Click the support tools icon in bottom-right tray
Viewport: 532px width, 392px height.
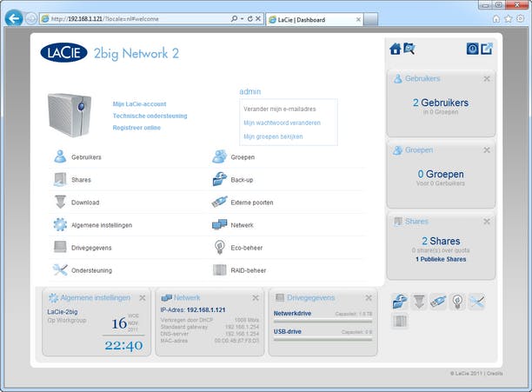point(476,302)
